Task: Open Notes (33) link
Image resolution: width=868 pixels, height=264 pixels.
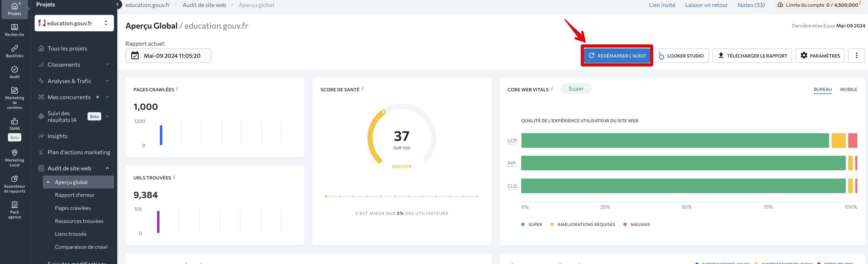Action: click(x=751, y=5)
